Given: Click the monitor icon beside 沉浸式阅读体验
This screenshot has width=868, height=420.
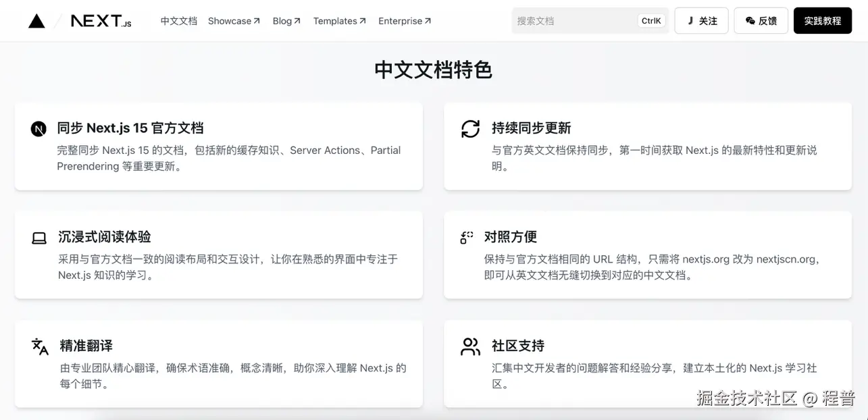Looking at the screenshot, I should coord(39,237).
